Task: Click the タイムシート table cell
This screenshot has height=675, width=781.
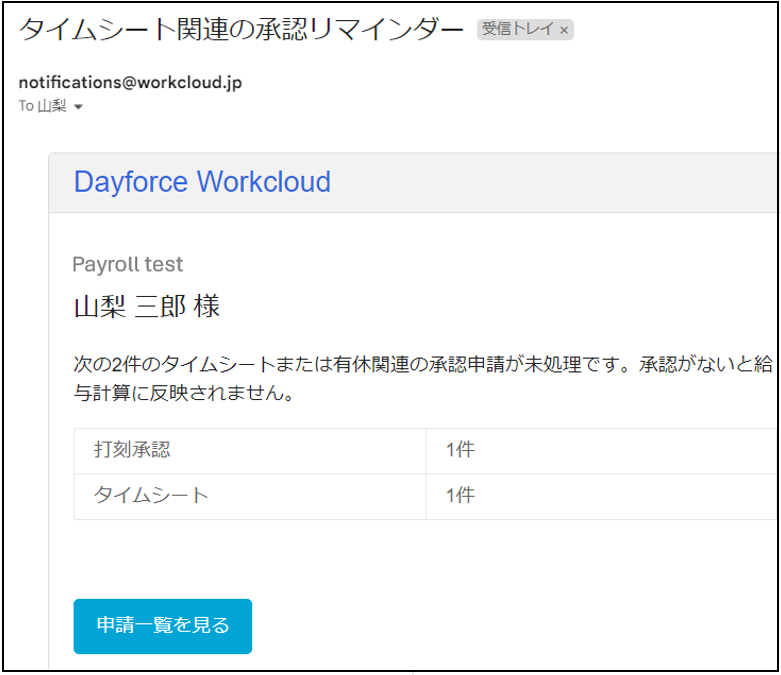Action: (250, 496)
